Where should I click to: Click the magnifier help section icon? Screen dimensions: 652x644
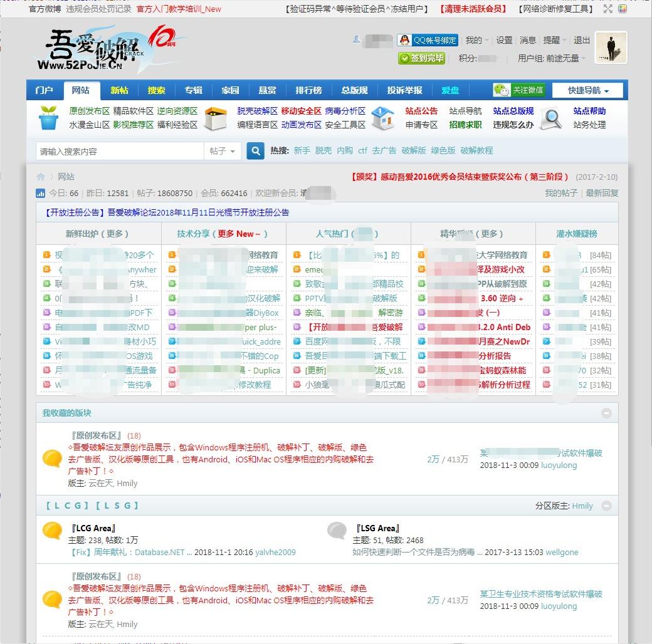551,119
